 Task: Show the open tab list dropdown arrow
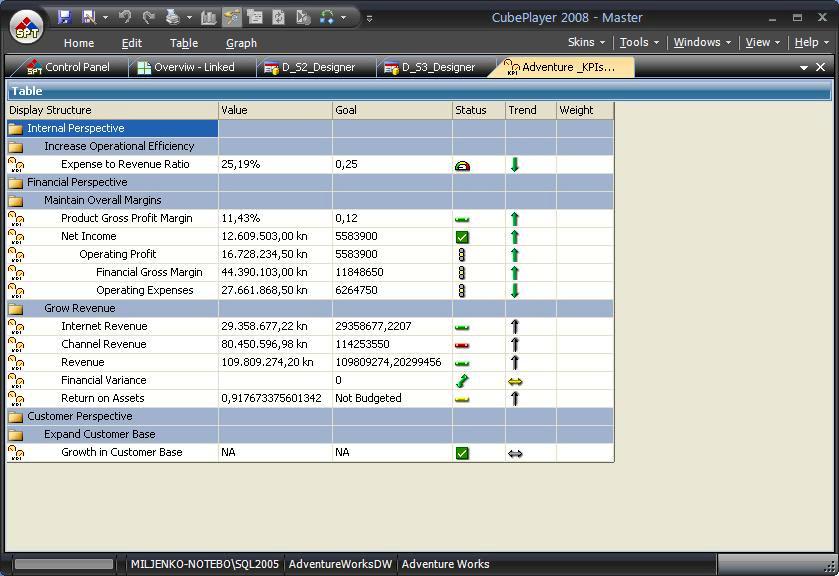804,67
